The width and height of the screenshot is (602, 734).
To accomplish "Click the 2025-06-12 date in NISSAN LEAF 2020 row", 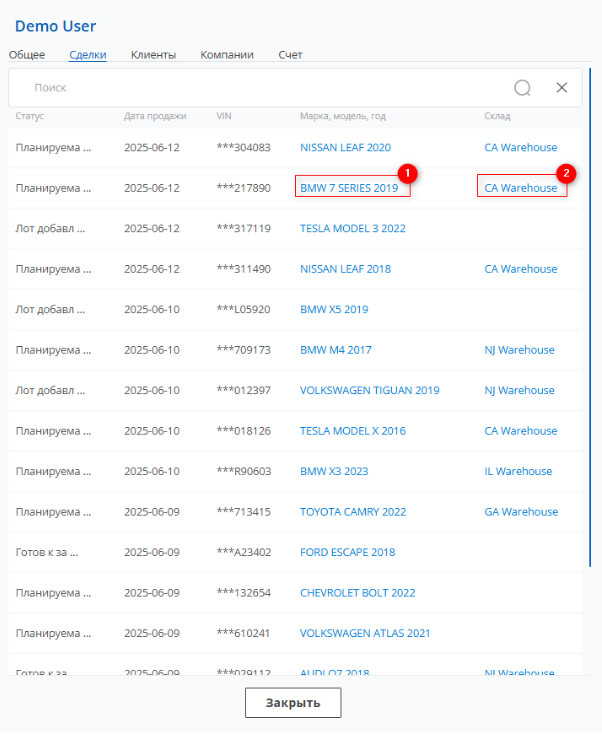I will [x=152, y=147].
